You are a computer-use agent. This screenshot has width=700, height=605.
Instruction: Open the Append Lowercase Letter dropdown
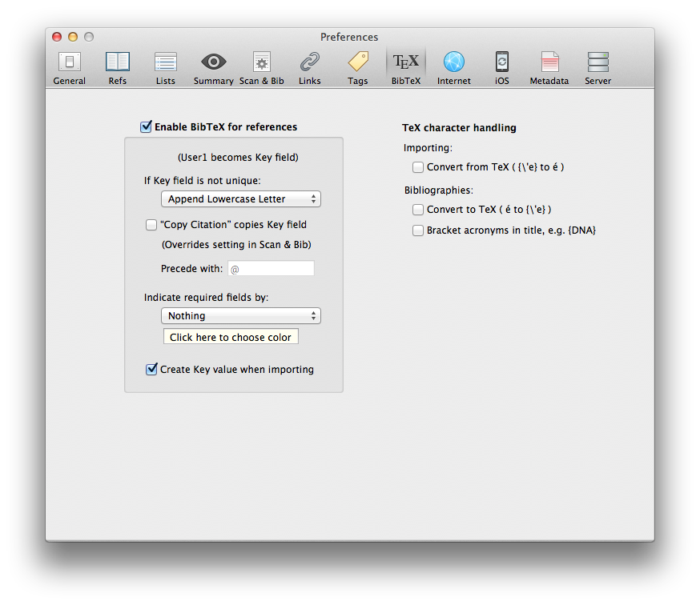(240, 199)
